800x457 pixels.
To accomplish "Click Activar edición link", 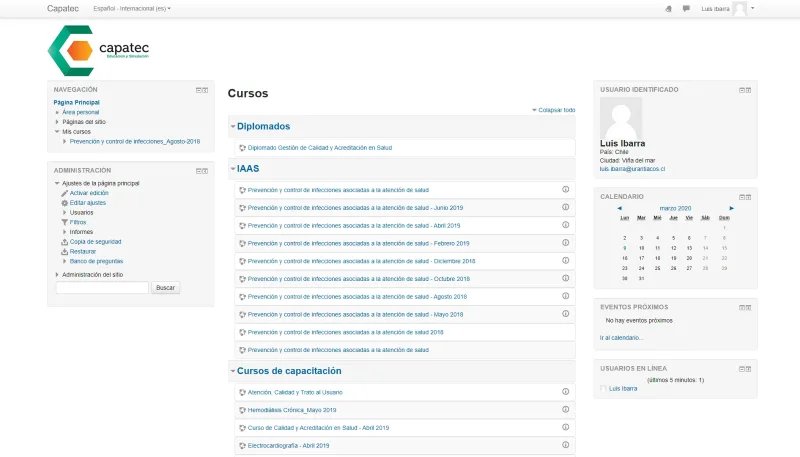I will tap(89, 193).
